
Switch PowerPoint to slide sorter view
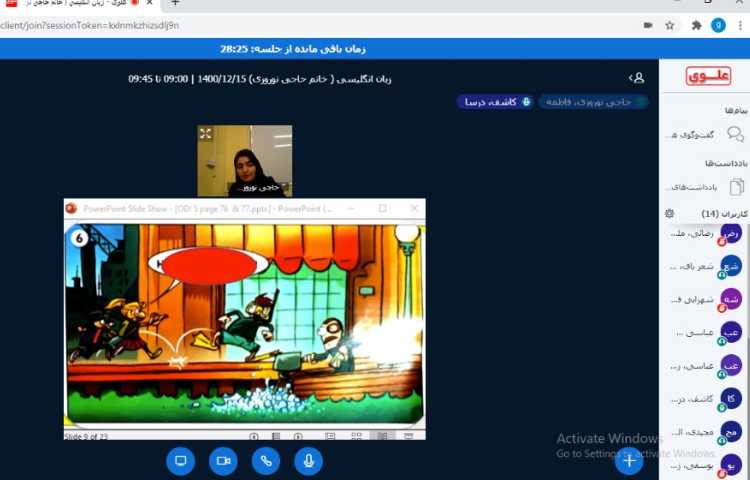355,436
